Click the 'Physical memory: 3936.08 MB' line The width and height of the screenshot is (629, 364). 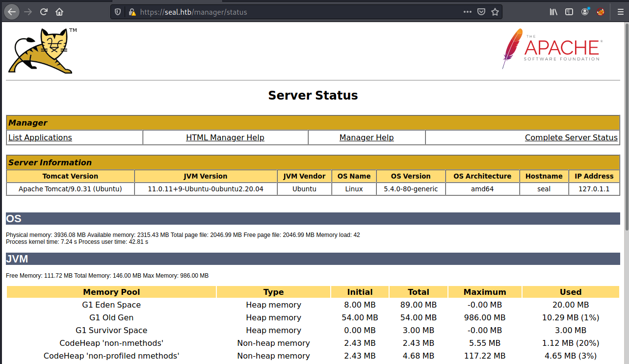point(183,235)
